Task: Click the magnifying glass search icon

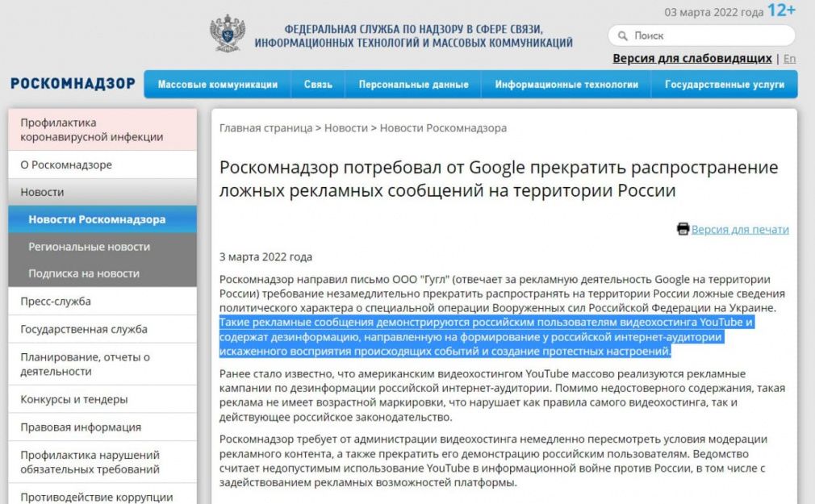Action: [x=623, y=35]
